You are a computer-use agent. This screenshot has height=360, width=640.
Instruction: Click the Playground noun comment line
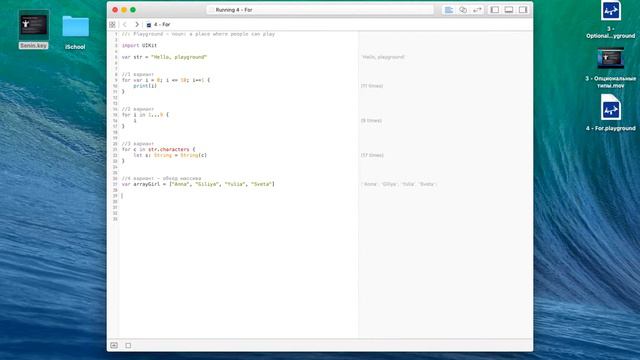198,34
